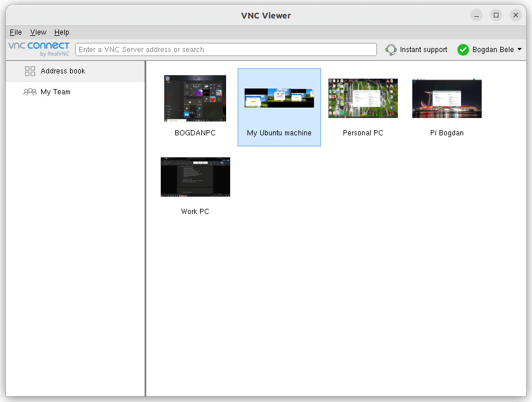Select the My Team sidebar icon
The width and height of the screenshot is (532, 402).
click(x=29, y=91)
